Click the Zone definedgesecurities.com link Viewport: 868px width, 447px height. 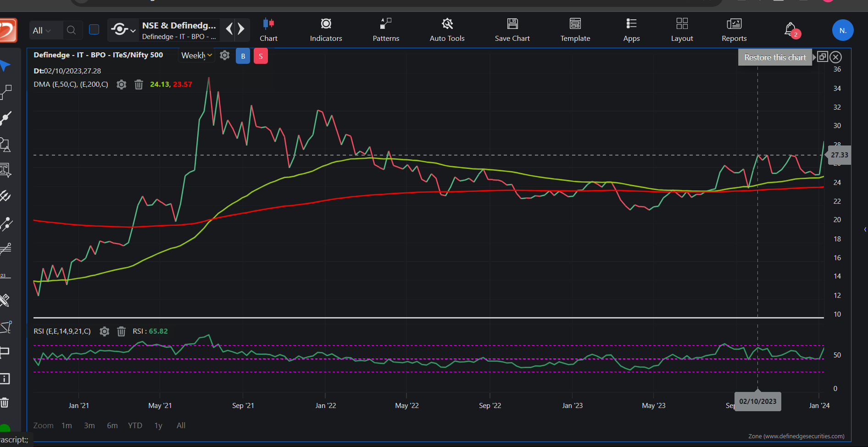[796, 436]
